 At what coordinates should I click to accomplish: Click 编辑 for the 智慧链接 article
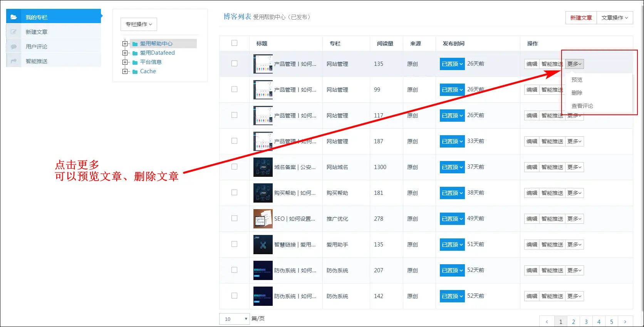point(532,245)
